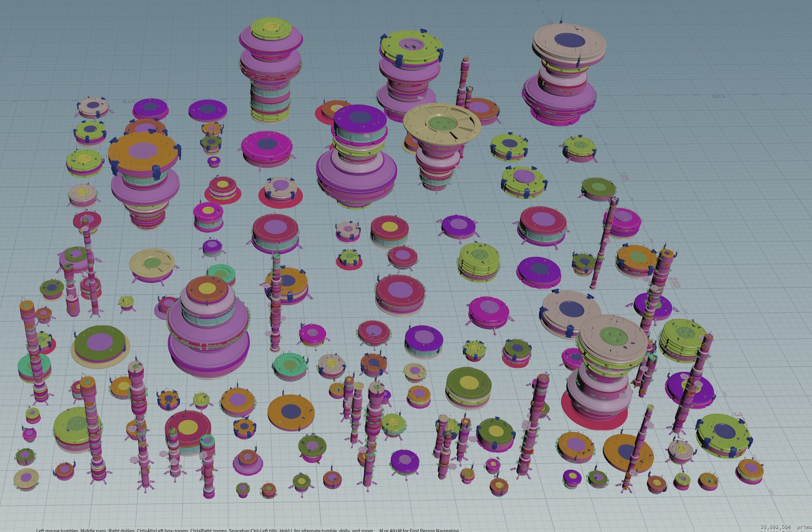Click the 250 grid coordinate marker
Image resolution: width=812 pixels, height=532 pixels.
[x=675, y=282]
